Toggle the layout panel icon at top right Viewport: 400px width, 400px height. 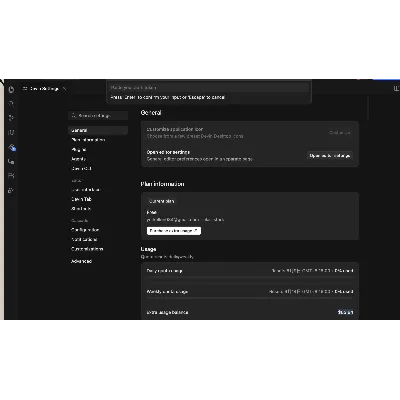click(396, 89)
